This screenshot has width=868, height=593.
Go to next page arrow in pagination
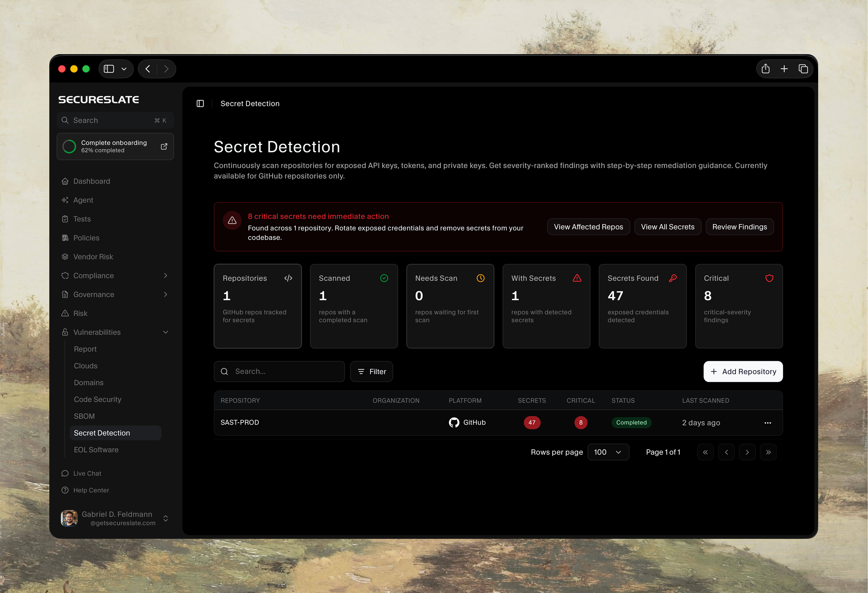747,452
